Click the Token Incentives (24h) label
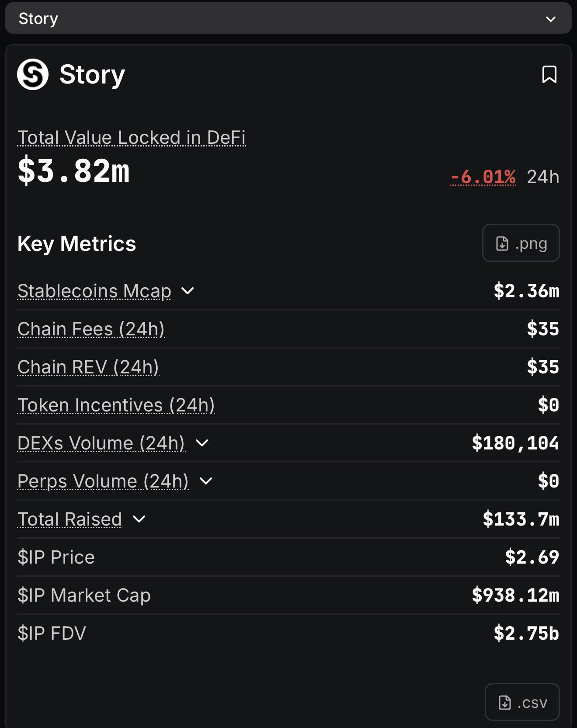577x728 pixels. 116,405
